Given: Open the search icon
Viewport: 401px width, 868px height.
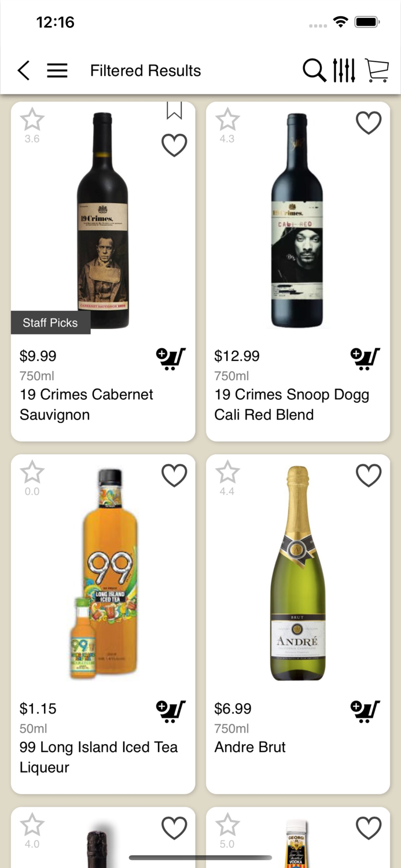Looking at the screenshot, I should [x=314, y=70].
